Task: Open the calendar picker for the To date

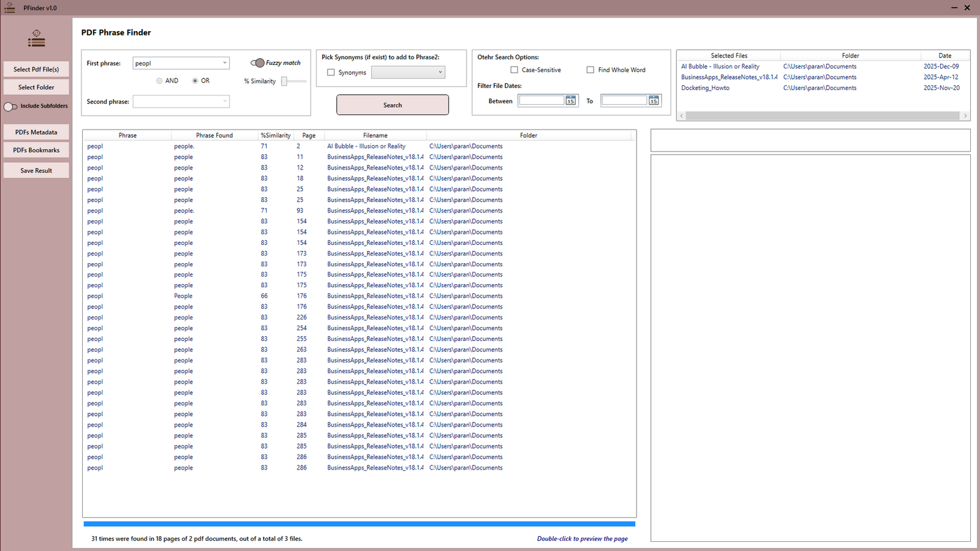Action: 654,100
